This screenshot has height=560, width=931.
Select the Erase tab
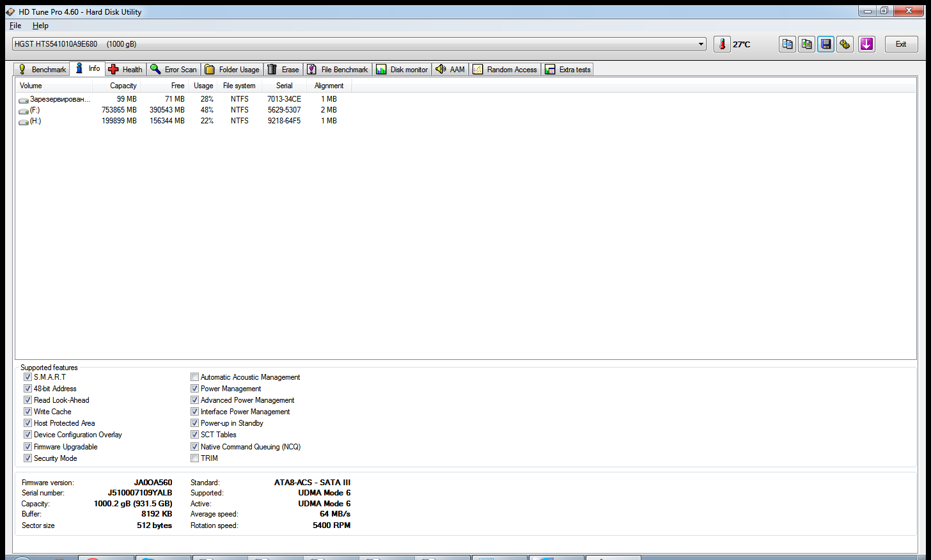point(283,69)
